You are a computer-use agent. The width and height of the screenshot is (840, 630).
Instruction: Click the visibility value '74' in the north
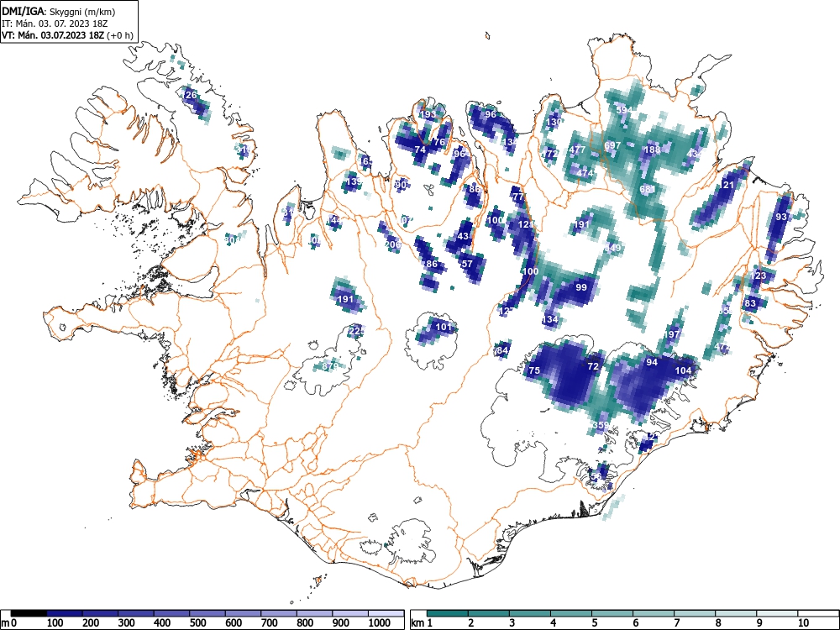point(420,150)
